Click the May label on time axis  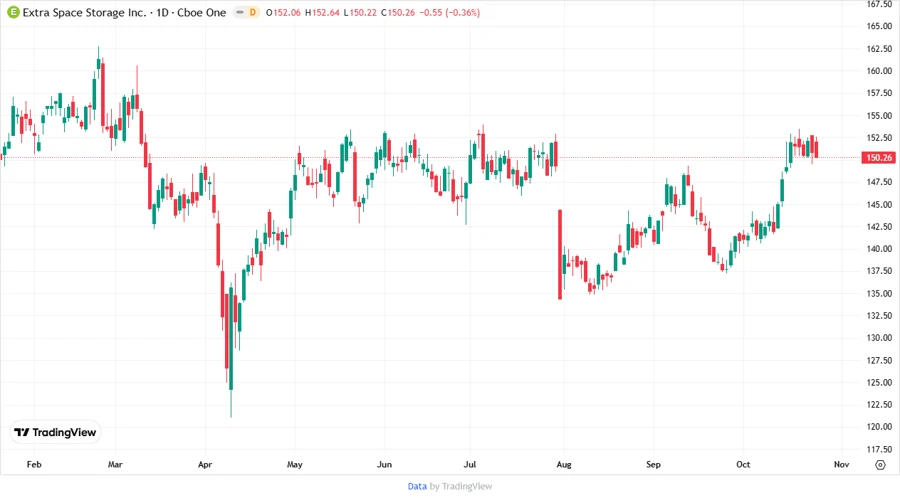pos(294,465)
